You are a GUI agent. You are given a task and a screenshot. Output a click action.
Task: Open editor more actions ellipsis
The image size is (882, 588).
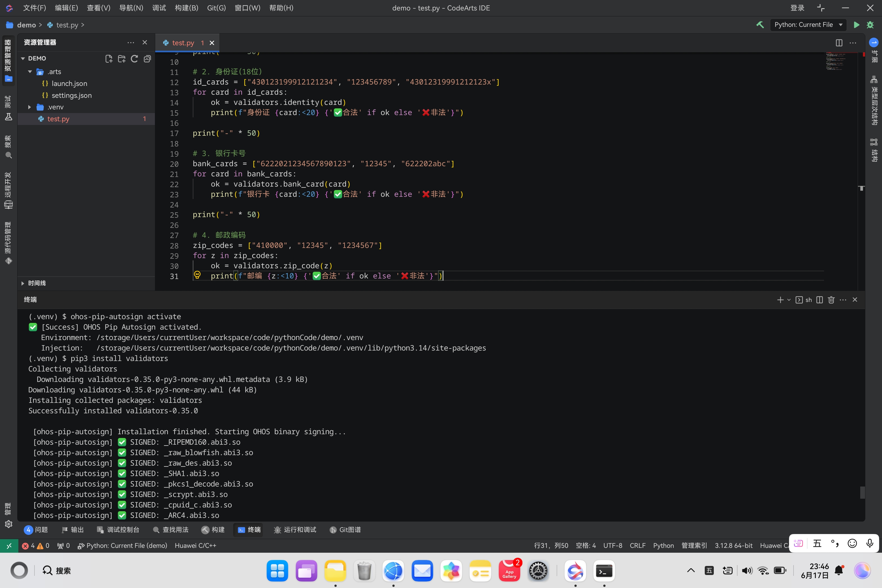(853, 43)
